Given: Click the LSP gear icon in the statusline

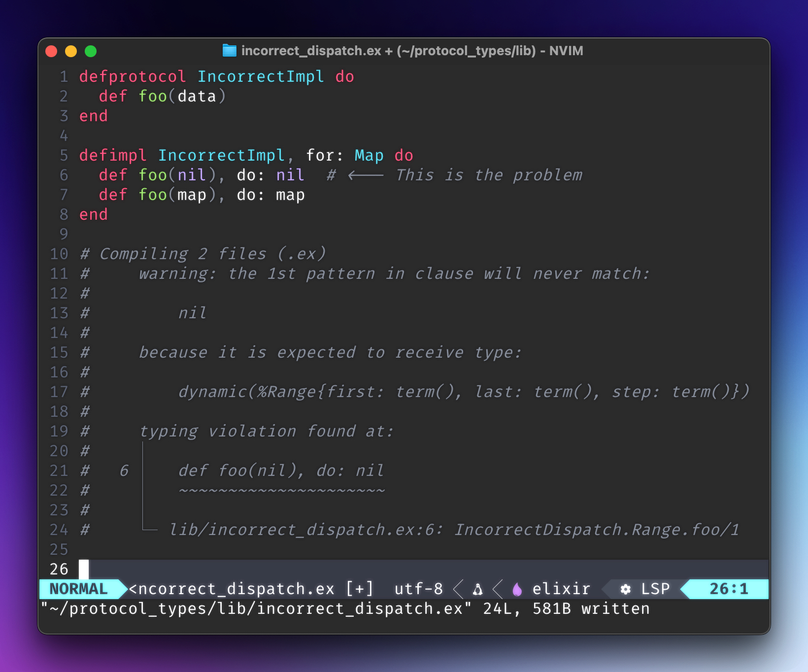Looking at the screenshot, I should point(625,589).
